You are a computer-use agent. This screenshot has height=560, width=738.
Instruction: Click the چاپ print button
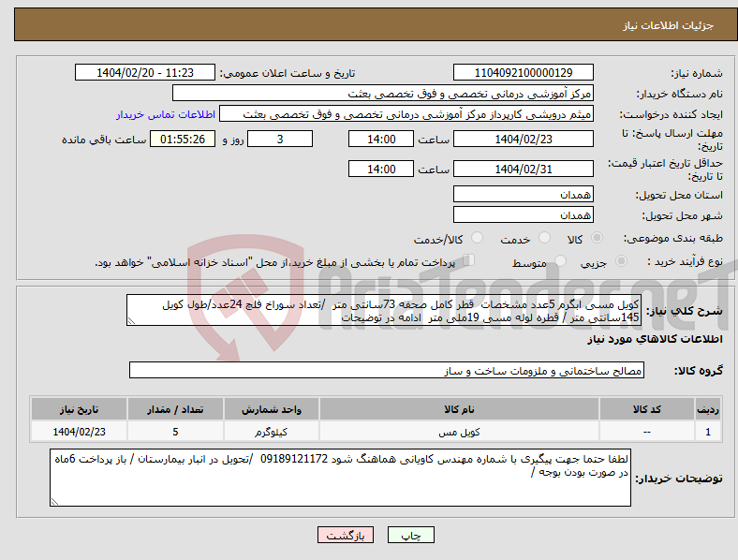click(x=411, y=535)
